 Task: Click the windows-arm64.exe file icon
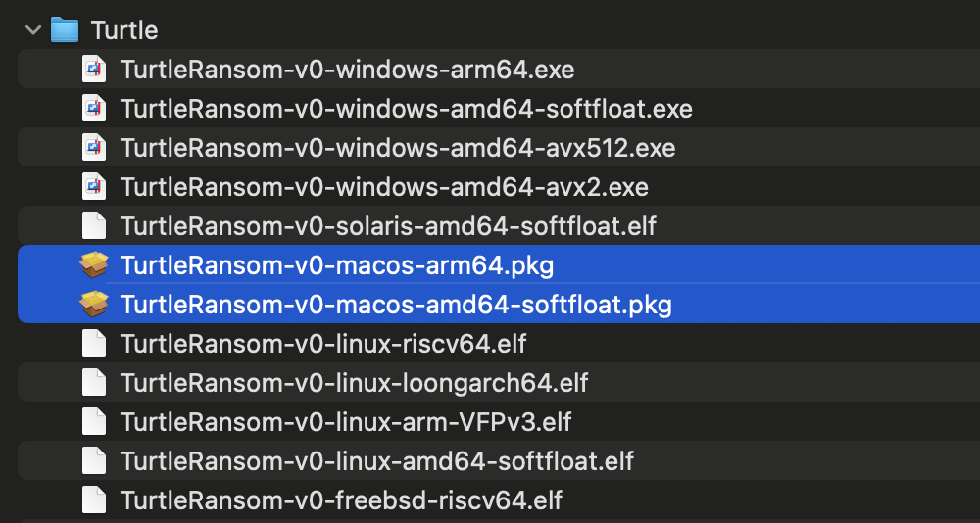[94, 70]
